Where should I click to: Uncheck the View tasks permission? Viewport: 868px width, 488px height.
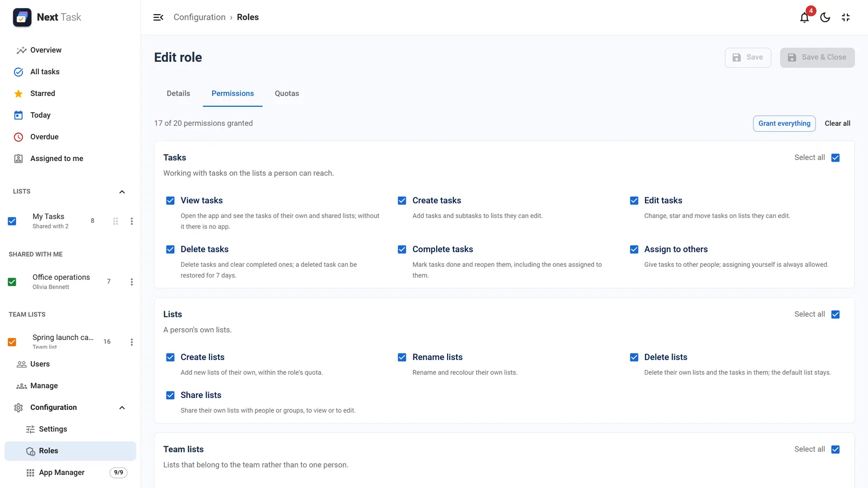(170, 201)
